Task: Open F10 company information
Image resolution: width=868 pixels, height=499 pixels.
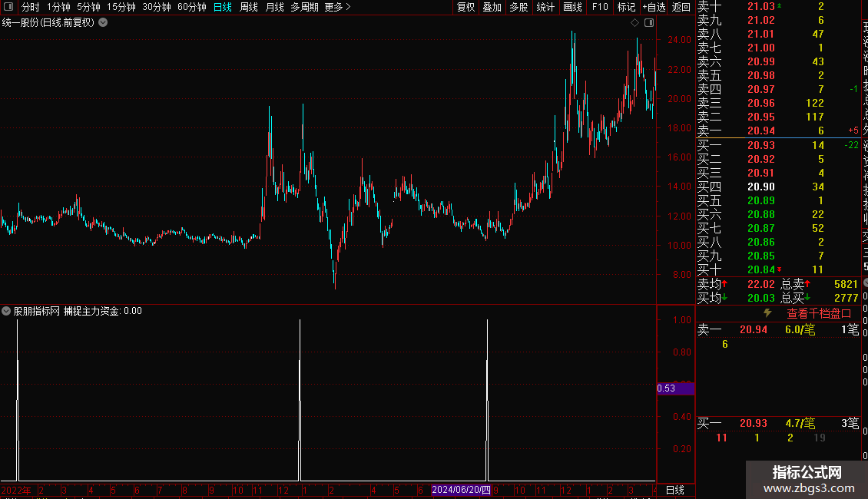Action: click(x=599, y=7)
